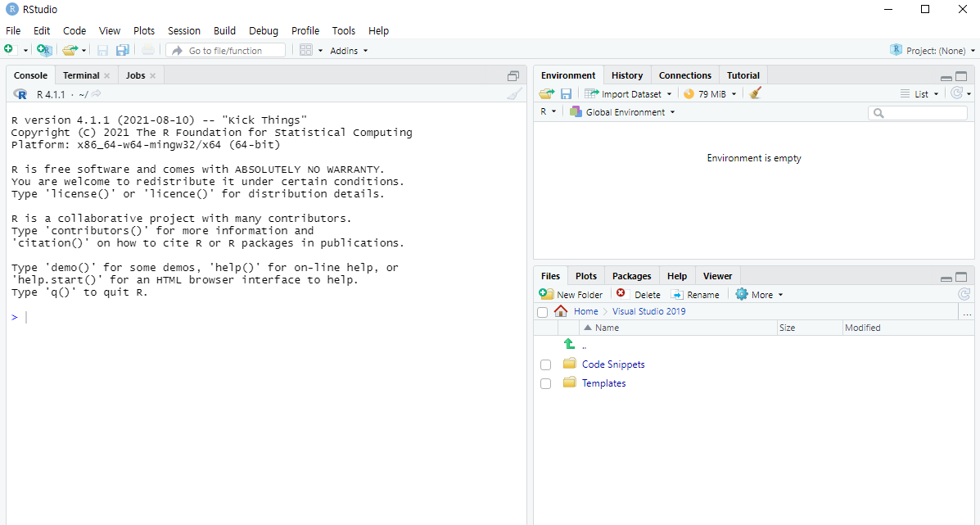
Task: Open the Code Snippets folder
Action: (x=613, y=364)
